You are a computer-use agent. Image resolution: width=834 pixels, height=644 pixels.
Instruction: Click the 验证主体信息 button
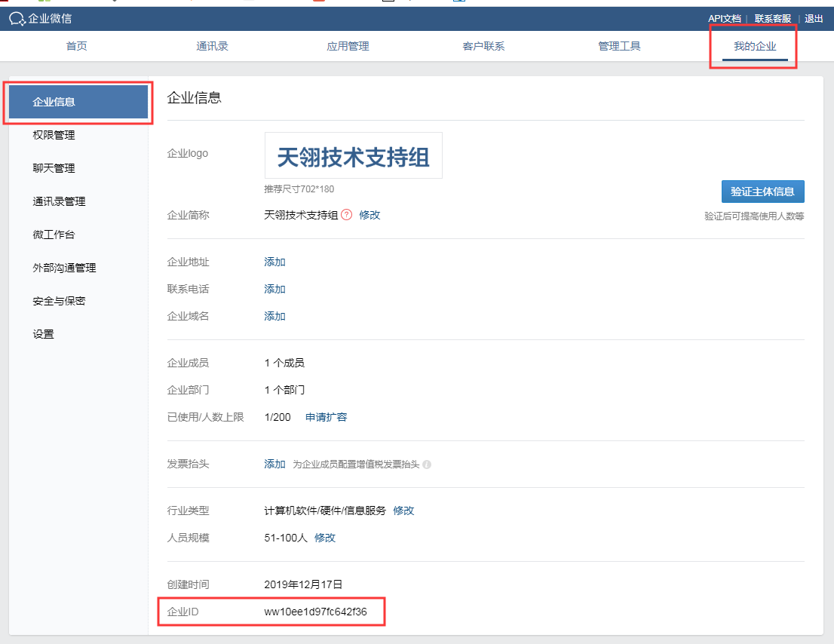pos(762,192)
